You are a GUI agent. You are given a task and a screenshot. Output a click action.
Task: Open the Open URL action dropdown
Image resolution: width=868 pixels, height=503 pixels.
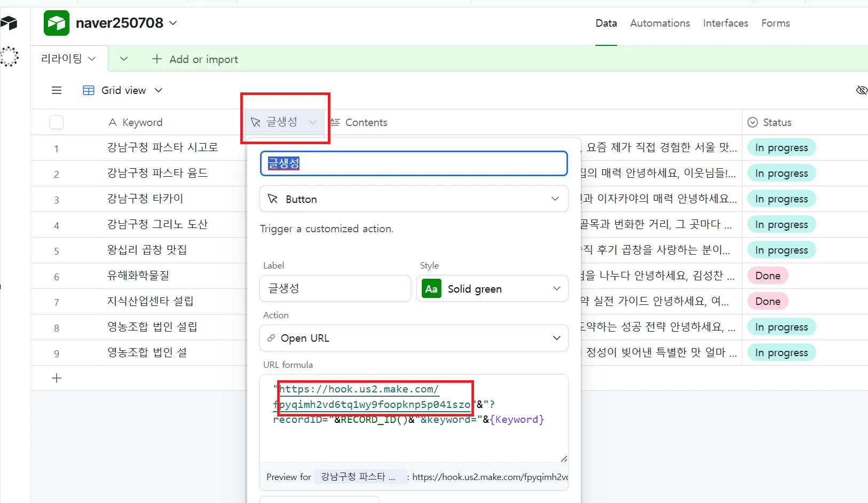tap(414, 338)
